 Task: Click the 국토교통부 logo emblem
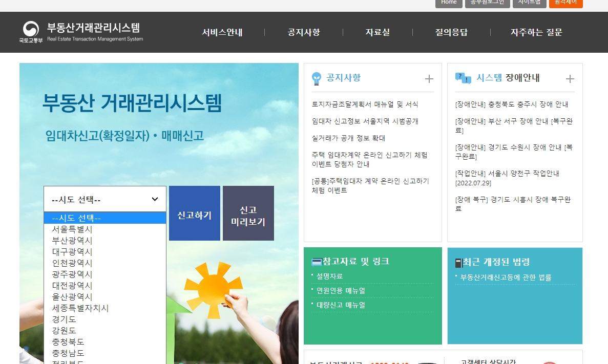31,29
